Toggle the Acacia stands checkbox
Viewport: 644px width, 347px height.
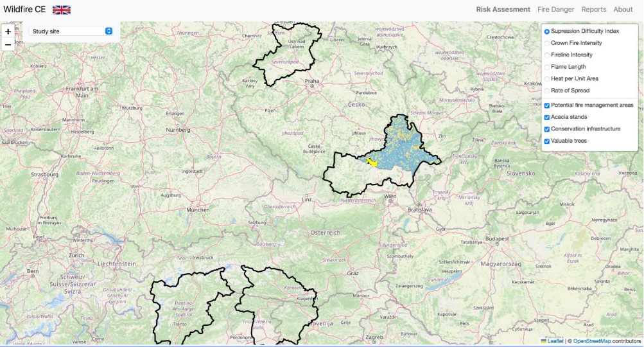[547, 118]
